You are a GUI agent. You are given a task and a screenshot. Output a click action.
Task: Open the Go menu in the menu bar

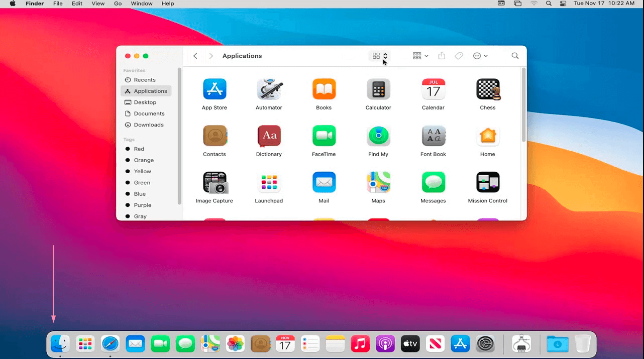click(118, 4)
